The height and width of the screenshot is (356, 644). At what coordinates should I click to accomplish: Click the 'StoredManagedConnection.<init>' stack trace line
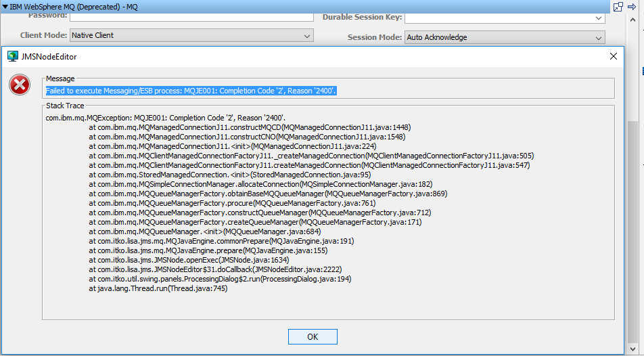click(x=229, y=175)
